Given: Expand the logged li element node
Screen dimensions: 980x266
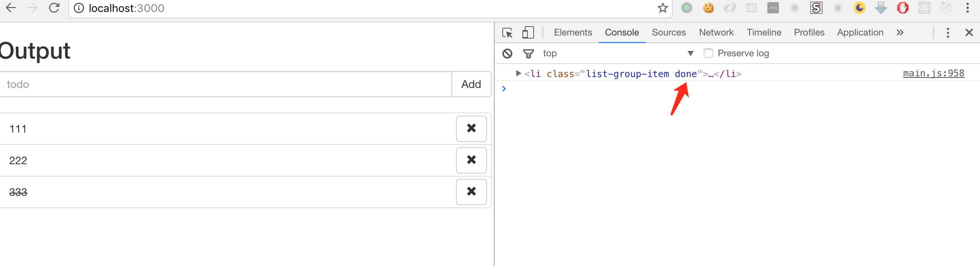Looking at the screenshot, I should tap(519, 74).
